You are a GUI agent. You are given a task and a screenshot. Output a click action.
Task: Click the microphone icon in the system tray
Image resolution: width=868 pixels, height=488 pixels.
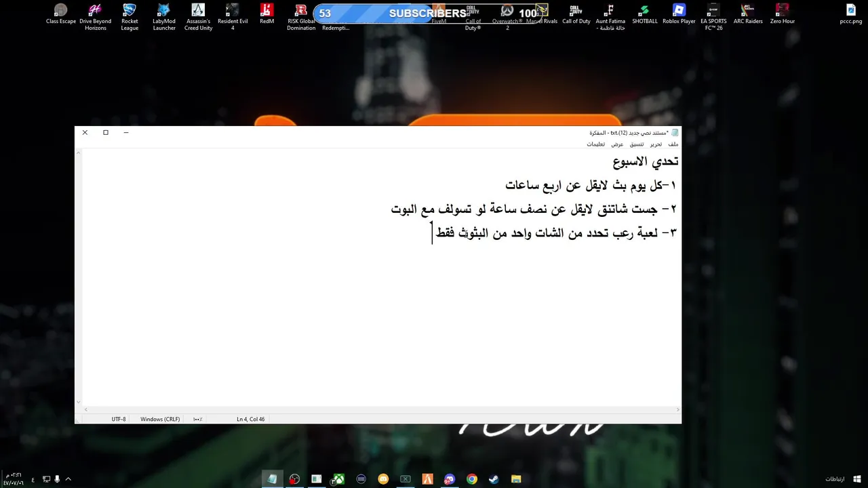57,479
